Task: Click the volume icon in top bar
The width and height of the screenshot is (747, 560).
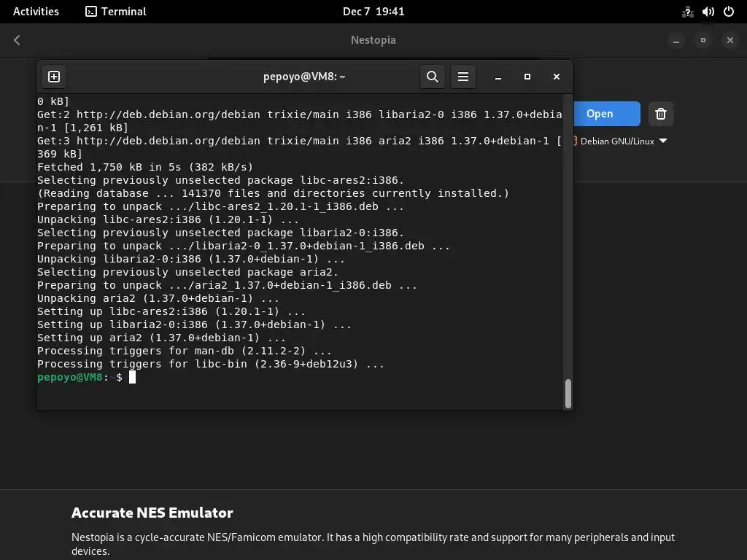Action: click(708, 12)
